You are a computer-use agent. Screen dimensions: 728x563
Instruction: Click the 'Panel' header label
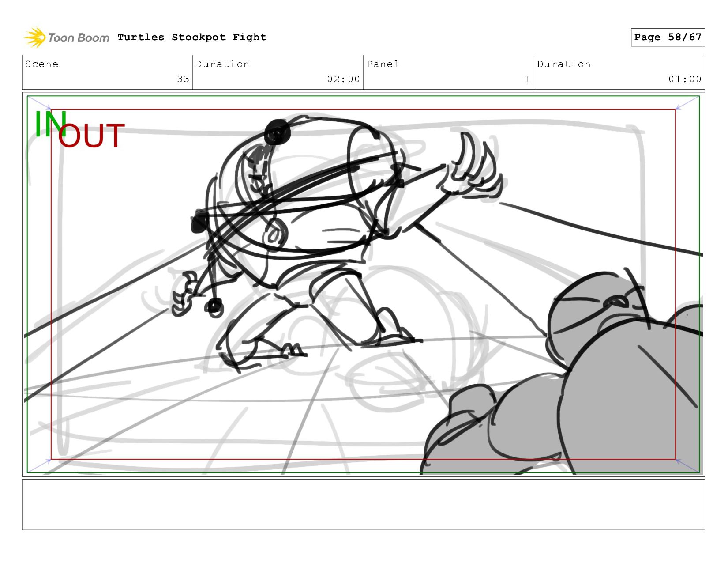point(383,64)
